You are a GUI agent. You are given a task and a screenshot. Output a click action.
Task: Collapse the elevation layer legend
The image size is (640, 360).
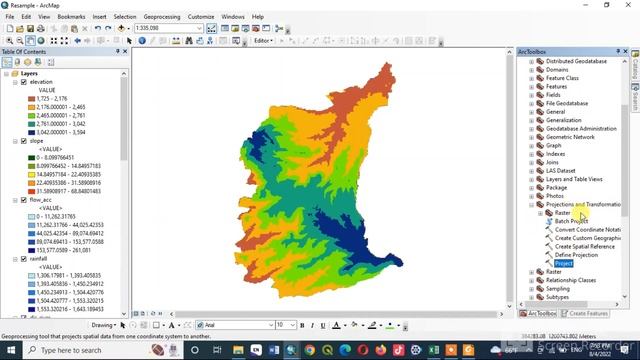pyautogui.click(x=15, y=82)
